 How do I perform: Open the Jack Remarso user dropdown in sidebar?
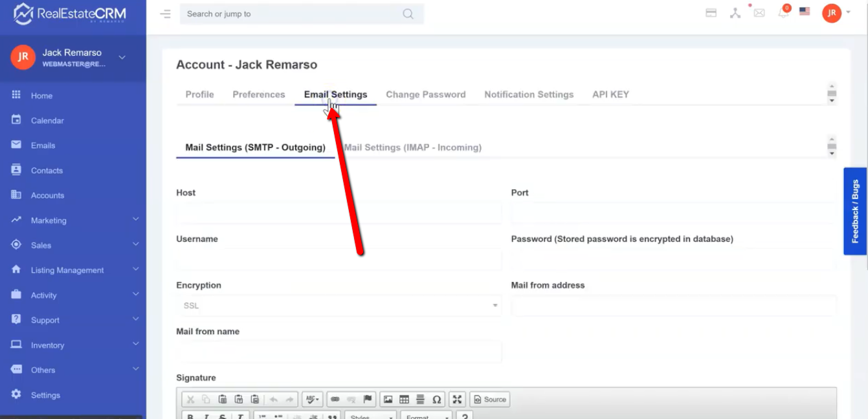click(122, 58)
